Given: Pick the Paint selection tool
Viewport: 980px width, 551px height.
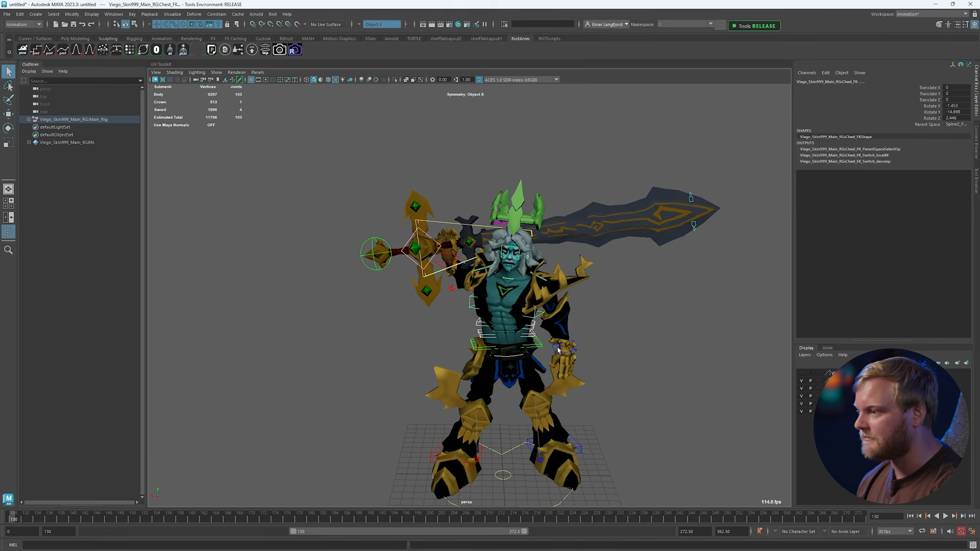Looking at the screenshot, I should [9, 100].
